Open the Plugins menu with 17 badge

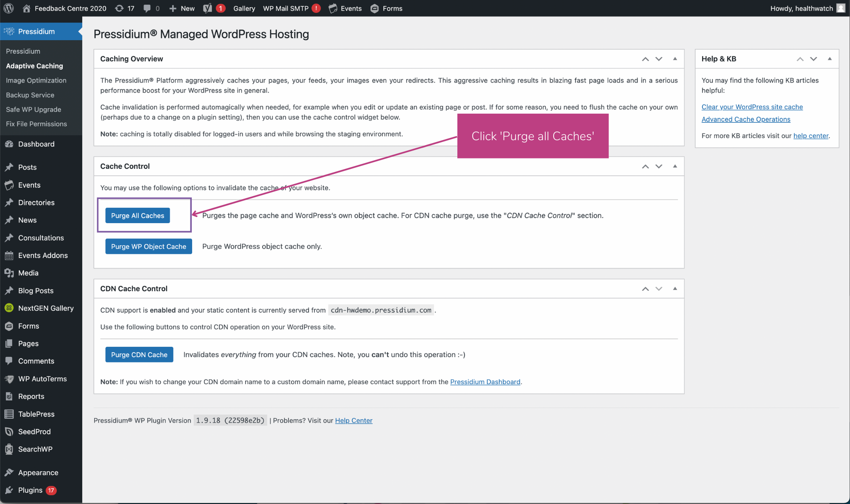(x=30, y=490)
